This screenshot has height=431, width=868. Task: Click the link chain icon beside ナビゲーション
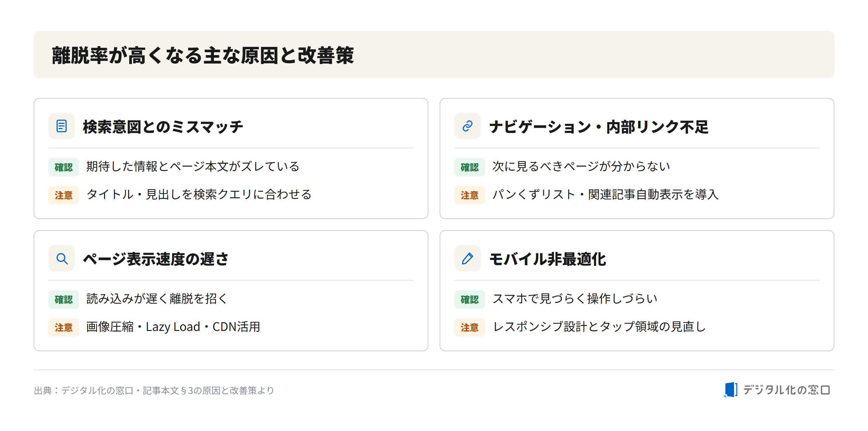pyautogui.click(x=468, y=126)
